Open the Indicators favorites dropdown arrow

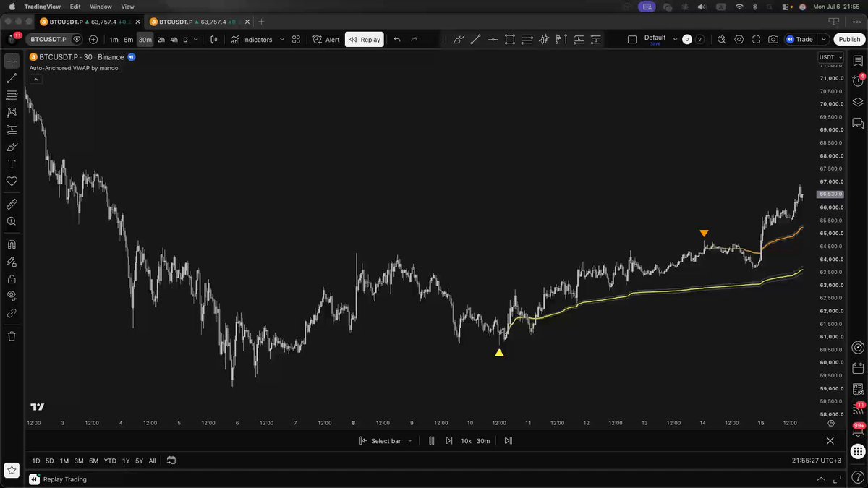281,40
